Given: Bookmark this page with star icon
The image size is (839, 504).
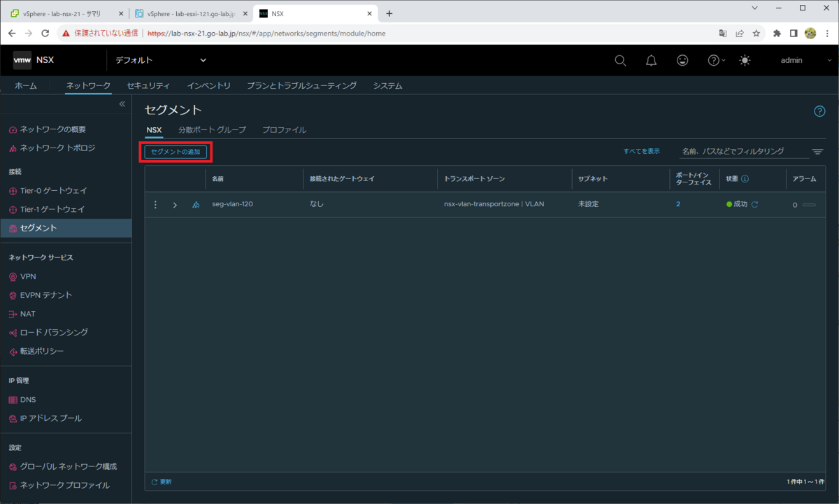Looking at the screenshot, I should click(756, 33).
